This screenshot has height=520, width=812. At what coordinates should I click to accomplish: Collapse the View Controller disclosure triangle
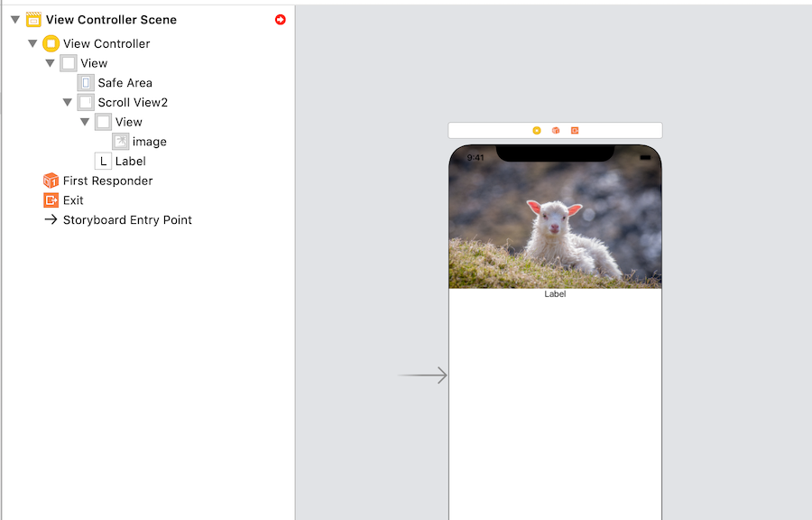[33, 43]
